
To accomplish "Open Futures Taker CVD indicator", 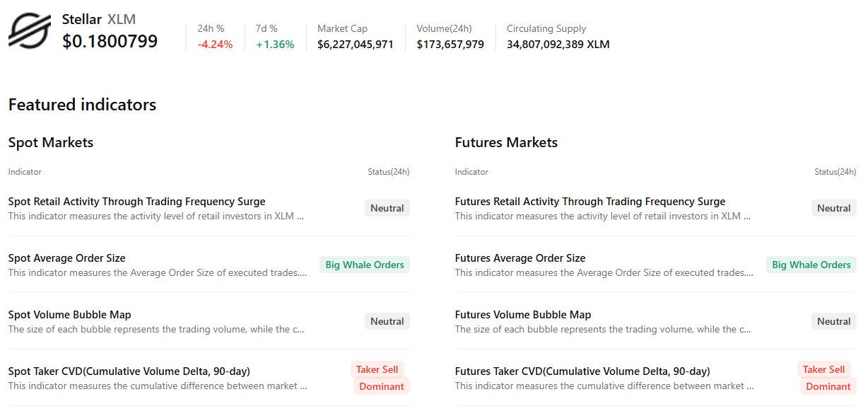I will [x=582, y=371].
